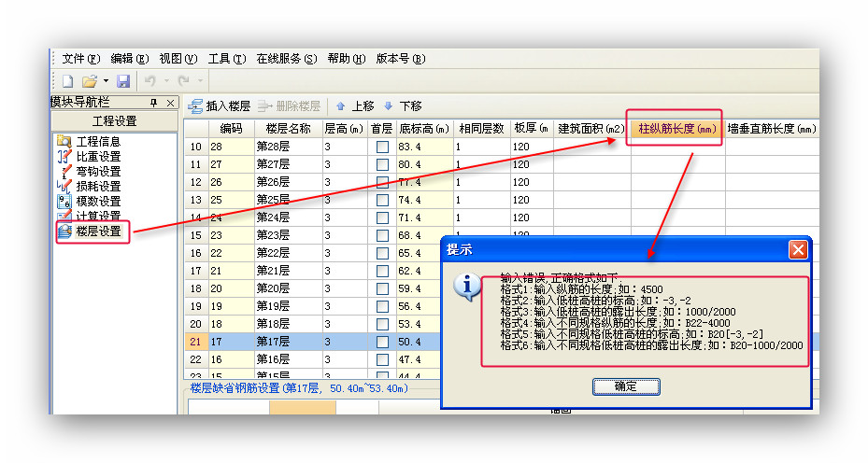Viewport: 868px width, 463px height.
Task: Select the 第17层 floor name cell
Action: pyautogui.click(x=289, y=342)
